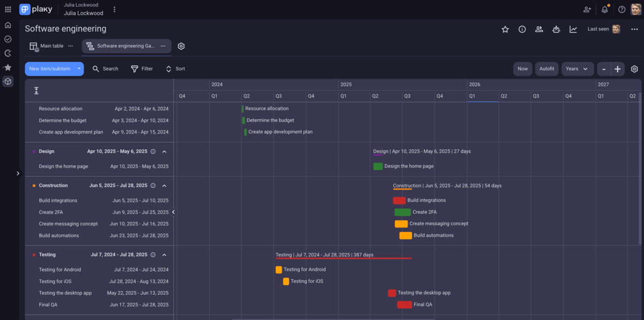Open the New item/subitem dropdown arrow
The height and width of the screenshot is (320, 644).
pos(78,69)
